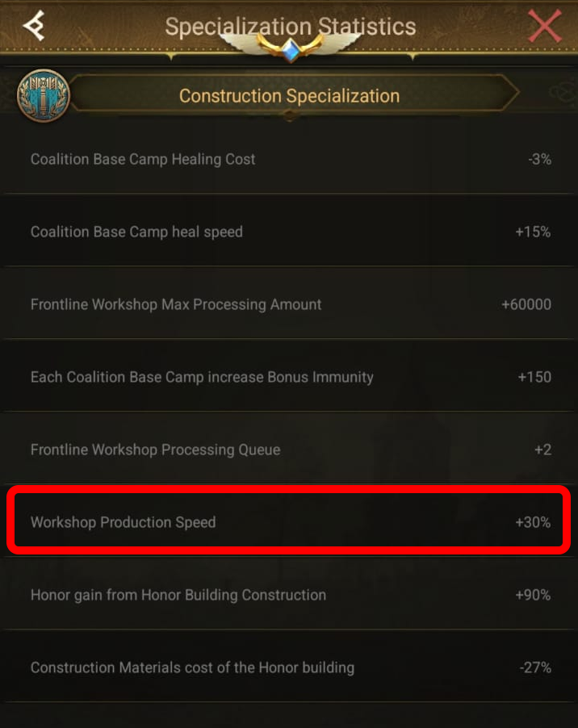Tap the blue diamond gem on the crest
Screen dimensions: 578x728
tap(289, 50)
